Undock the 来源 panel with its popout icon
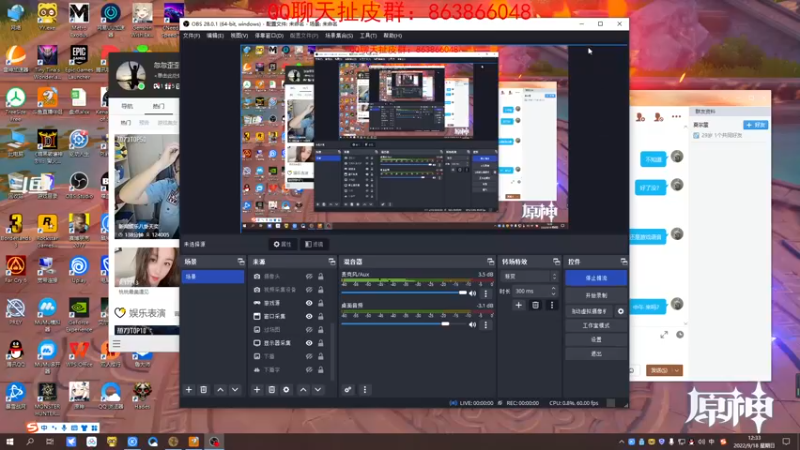 pyautogui.click(x=332, y=262)
